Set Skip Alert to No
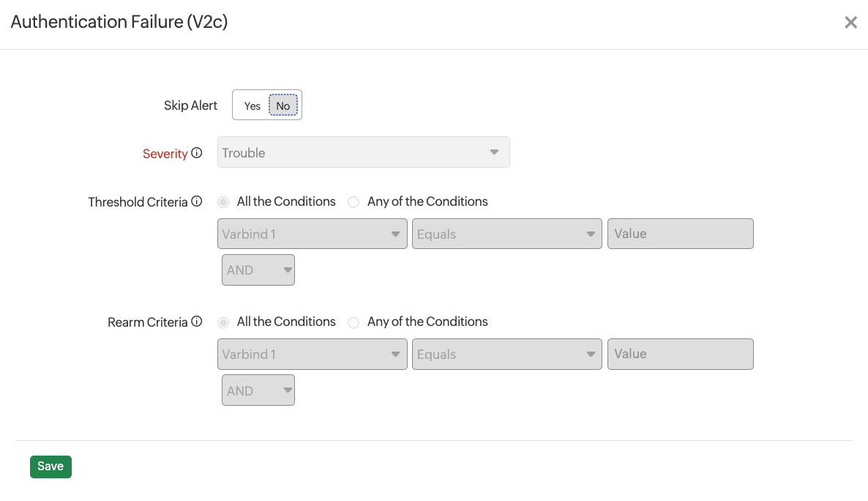The height and width of the screenshot is (501, 868). point(283,105)
